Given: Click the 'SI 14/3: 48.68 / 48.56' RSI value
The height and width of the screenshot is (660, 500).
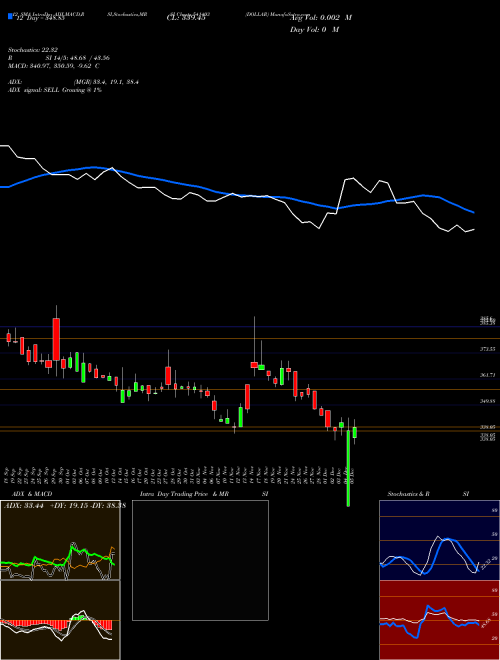Looking at the screenshot, I should (x=78, y=58).
